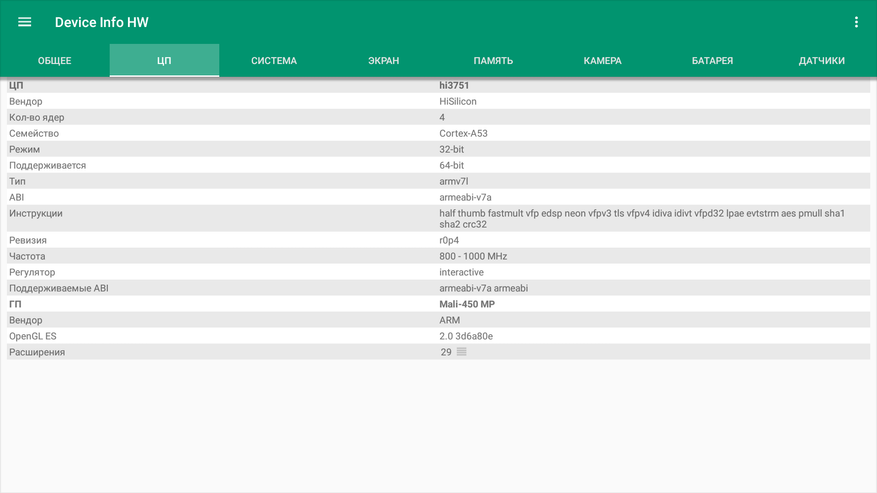The width and height of the screenshot is (877, 493).
Task: Select the Регулятор interactive row
Action: pos(438,272)
